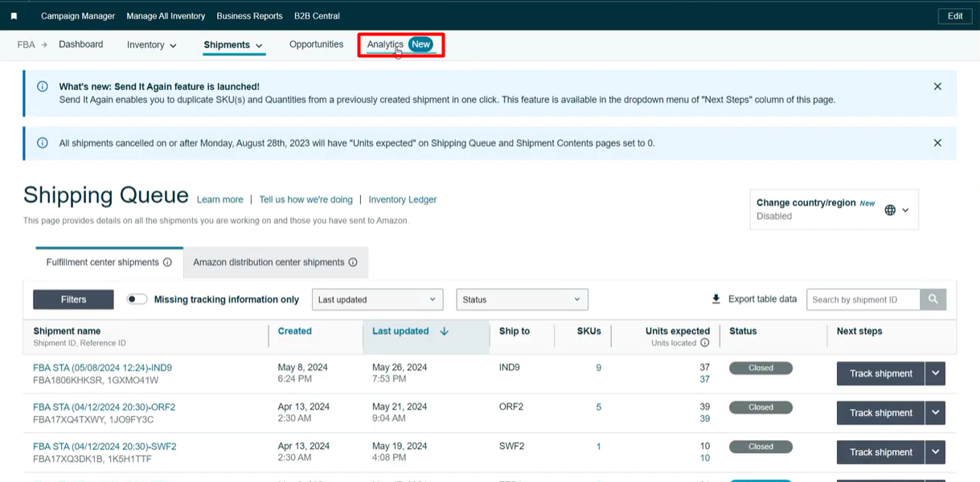Open next steps dropdown for IND9 shipment
The width and height of the screenshot is (980, 482).
(x=935, y=373)
